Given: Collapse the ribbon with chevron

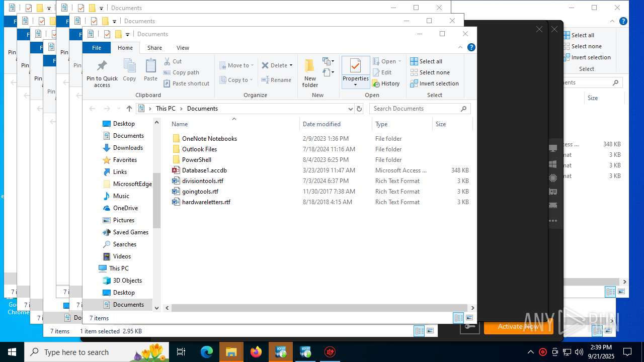Looking at the screenshot, I should coord(460,48).
